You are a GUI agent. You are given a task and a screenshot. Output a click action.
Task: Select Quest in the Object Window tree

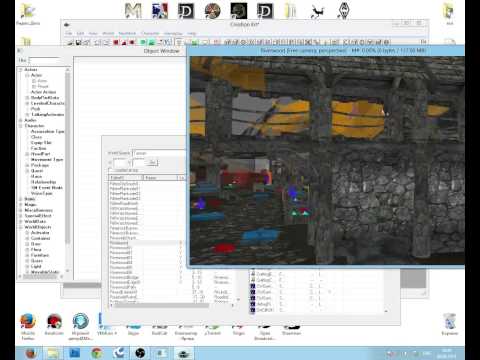pyautogui.click(x=37, y=171)
